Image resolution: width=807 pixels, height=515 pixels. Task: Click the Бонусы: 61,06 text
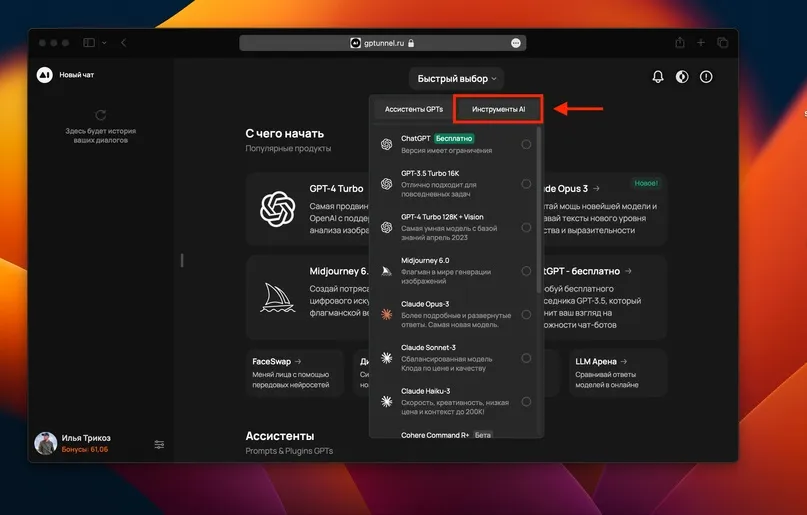pos(84,450)
